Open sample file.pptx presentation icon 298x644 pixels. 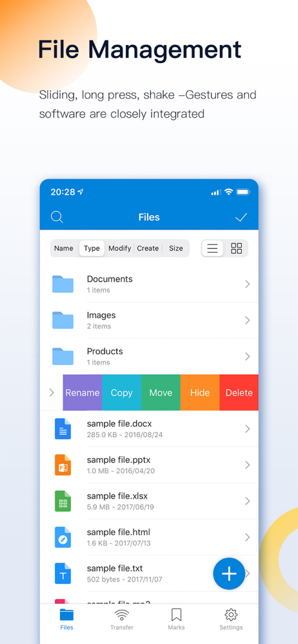63,465
